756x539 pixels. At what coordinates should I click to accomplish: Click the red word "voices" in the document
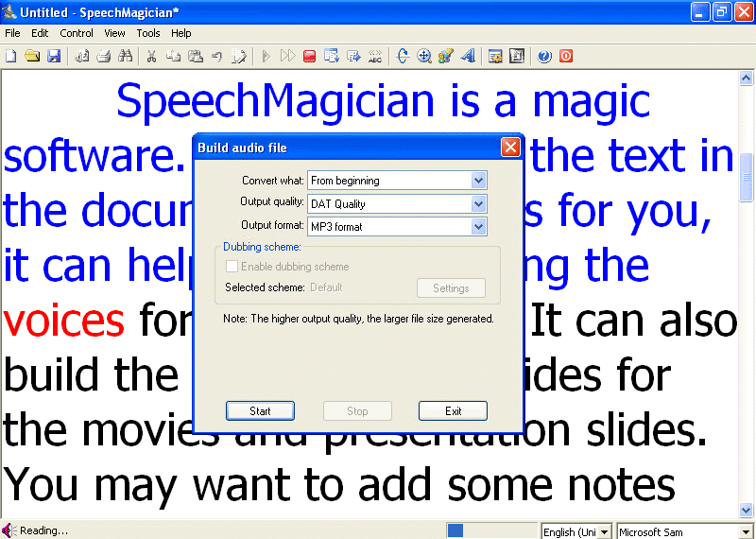click(x=63, y=322)
